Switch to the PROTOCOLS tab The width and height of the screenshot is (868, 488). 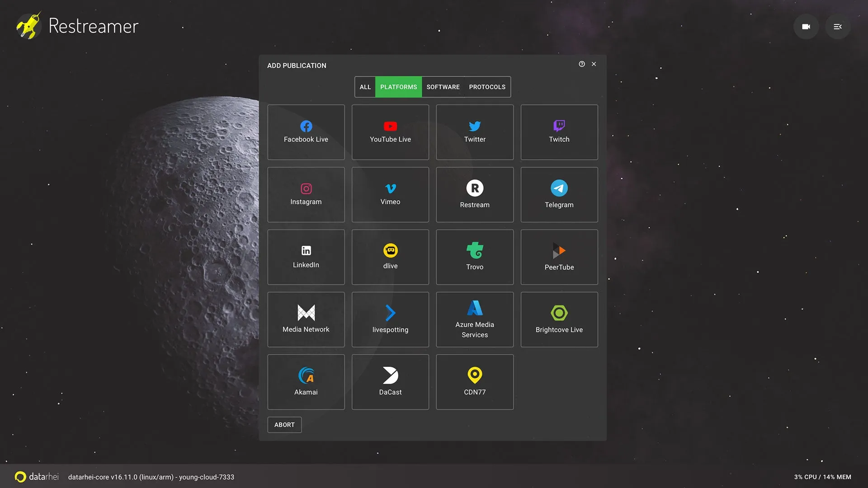[487, 87]
